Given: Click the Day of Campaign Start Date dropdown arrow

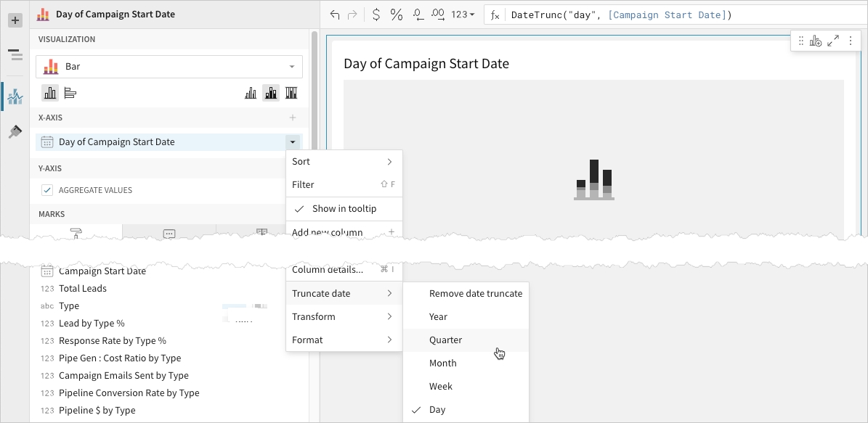Looking at the screenshot, I should [292, 142].
